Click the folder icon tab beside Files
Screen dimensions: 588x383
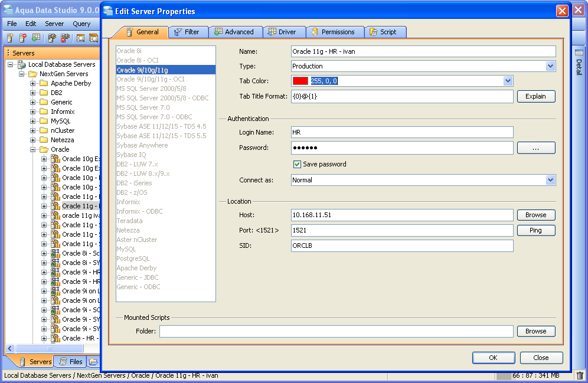(x=93, y=362)
